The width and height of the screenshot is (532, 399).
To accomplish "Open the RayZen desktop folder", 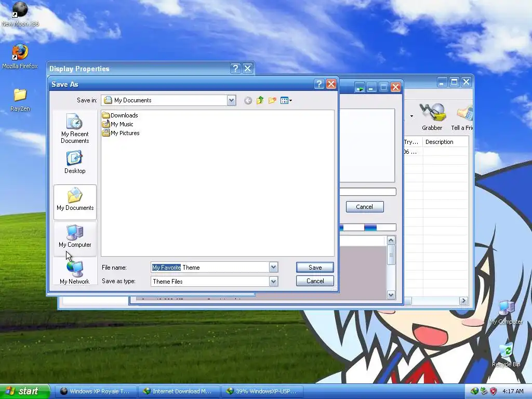I will pyautogui.click(x=20, y=100).
